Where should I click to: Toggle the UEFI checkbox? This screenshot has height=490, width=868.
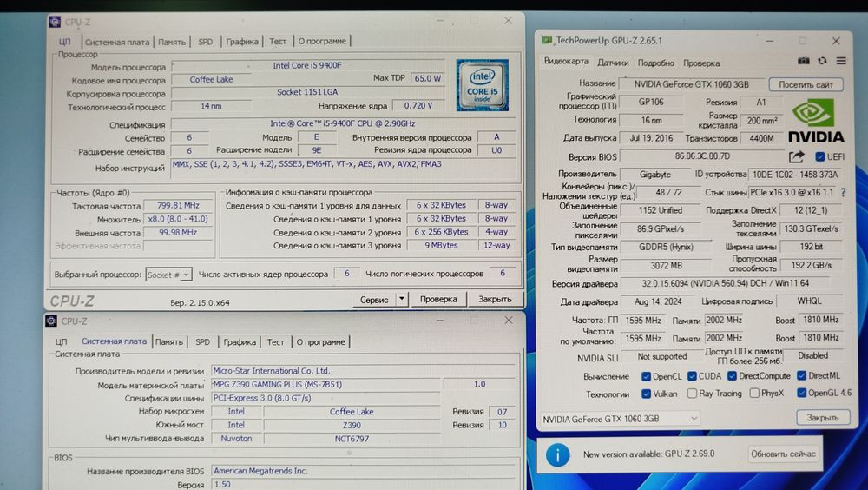820,157
